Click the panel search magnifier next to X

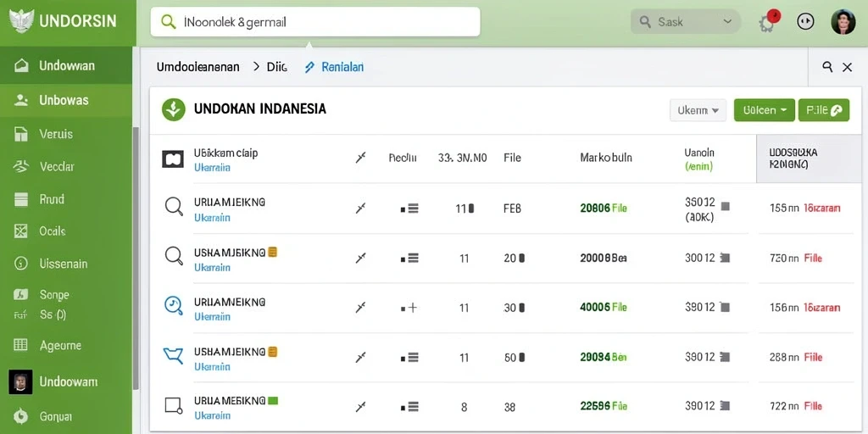[827, 67]
